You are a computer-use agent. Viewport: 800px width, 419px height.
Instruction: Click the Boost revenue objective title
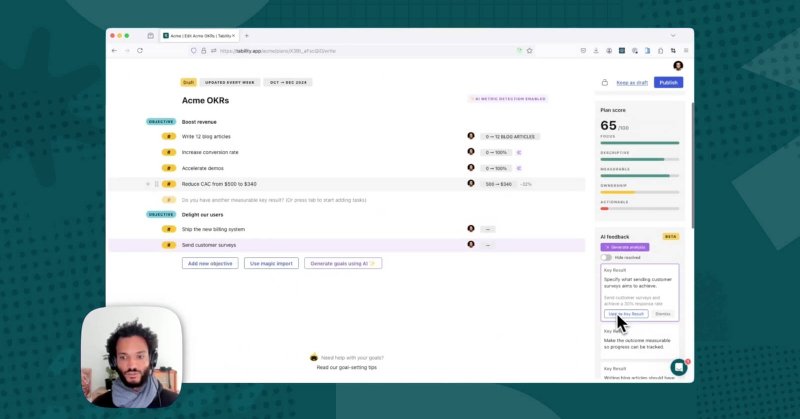tap(199, 122)
